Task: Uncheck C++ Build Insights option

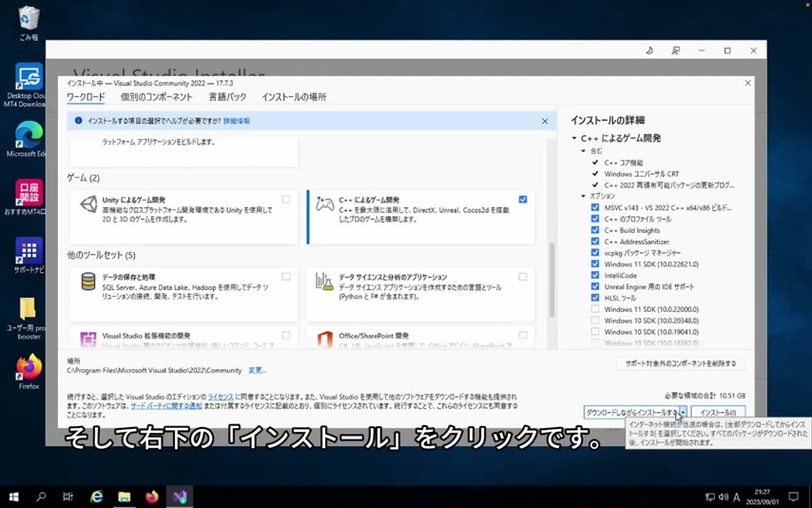Action: click(x=595, y=230)
